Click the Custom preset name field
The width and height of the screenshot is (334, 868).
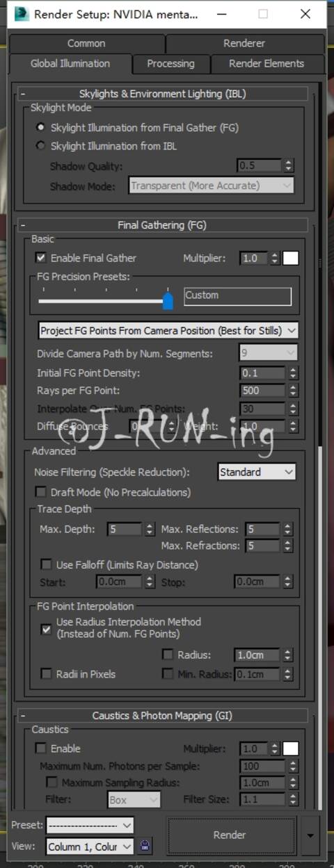click(x=237, y=296)
